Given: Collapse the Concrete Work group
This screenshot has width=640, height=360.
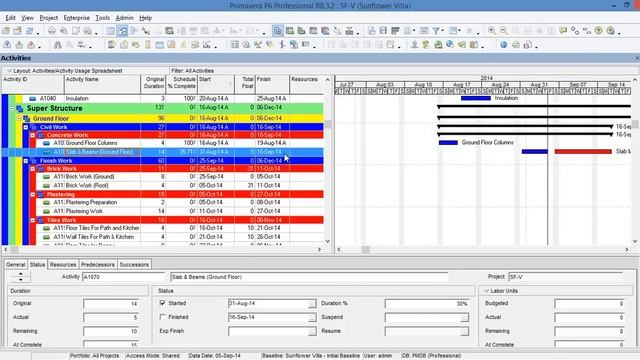Looking at the screenshot, I should point(33,135).
